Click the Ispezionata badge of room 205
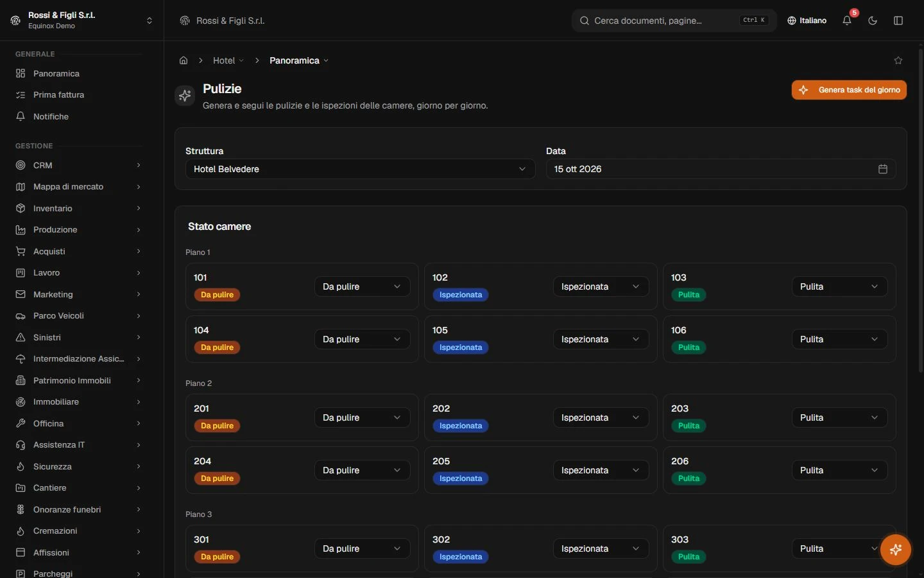The image size is (924, 578). pyautogui.click(x=460, y=478)
